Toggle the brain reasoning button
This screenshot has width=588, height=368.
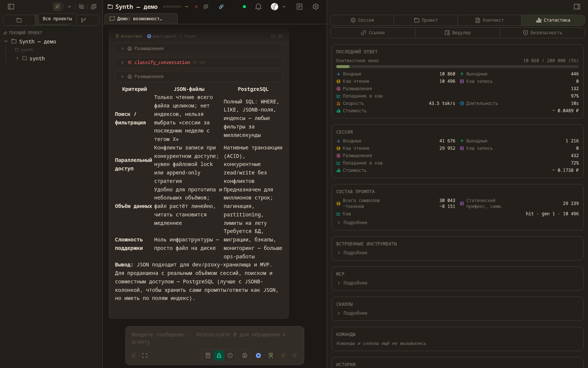(245, 355)
